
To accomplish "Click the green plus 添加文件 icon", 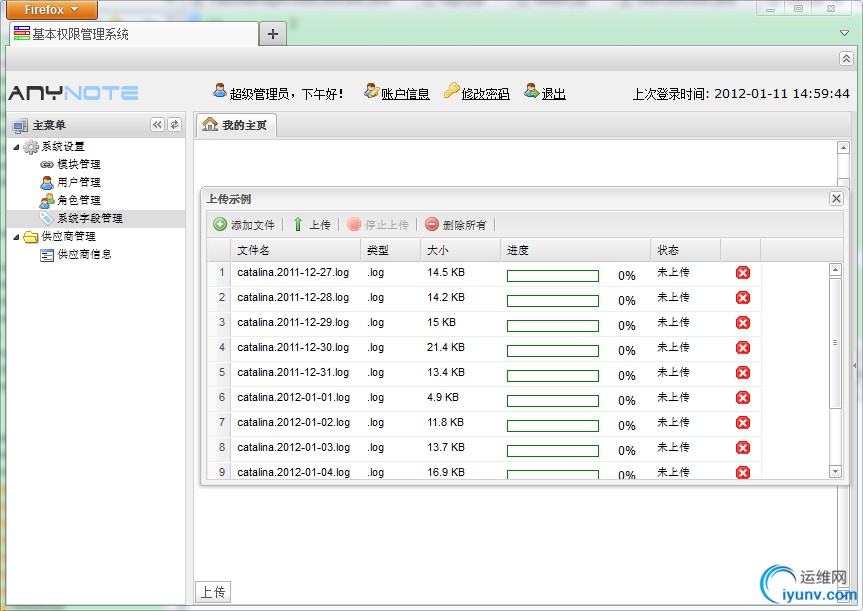I will pyautogui.click(x=220, y=224).
